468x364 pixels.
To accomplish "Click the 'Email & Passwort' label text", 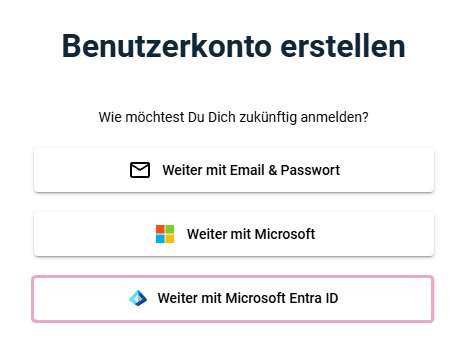I will tap(285, 170).
